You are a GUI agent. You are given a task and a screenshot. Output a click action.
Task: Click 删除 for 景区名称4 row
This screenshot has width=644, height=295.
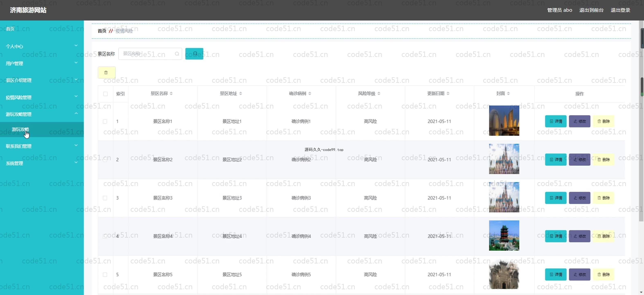point(603,236)
